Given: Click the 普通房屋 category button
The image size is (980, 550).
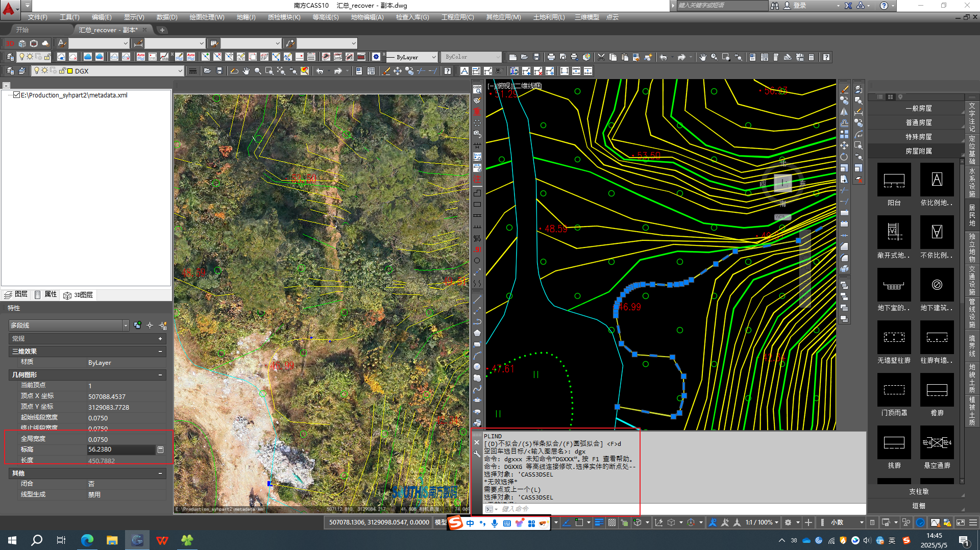Looking at the screenshot, I should click(918, 122).
